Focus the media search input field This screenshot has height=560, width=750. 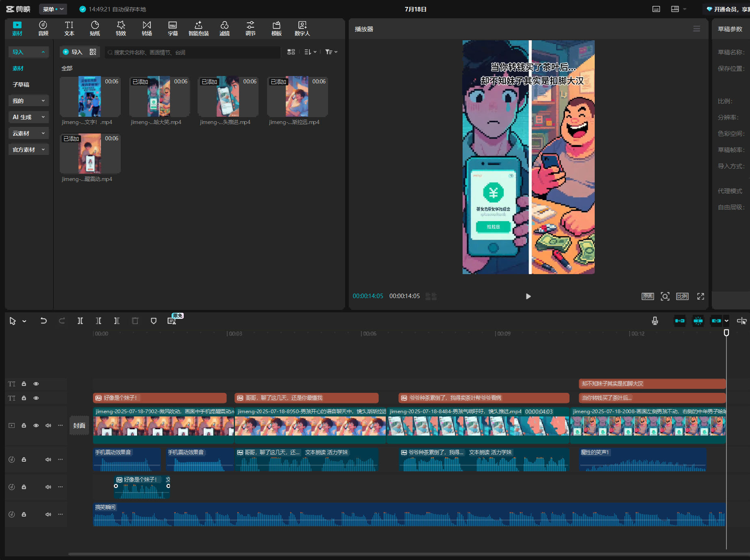193,52
